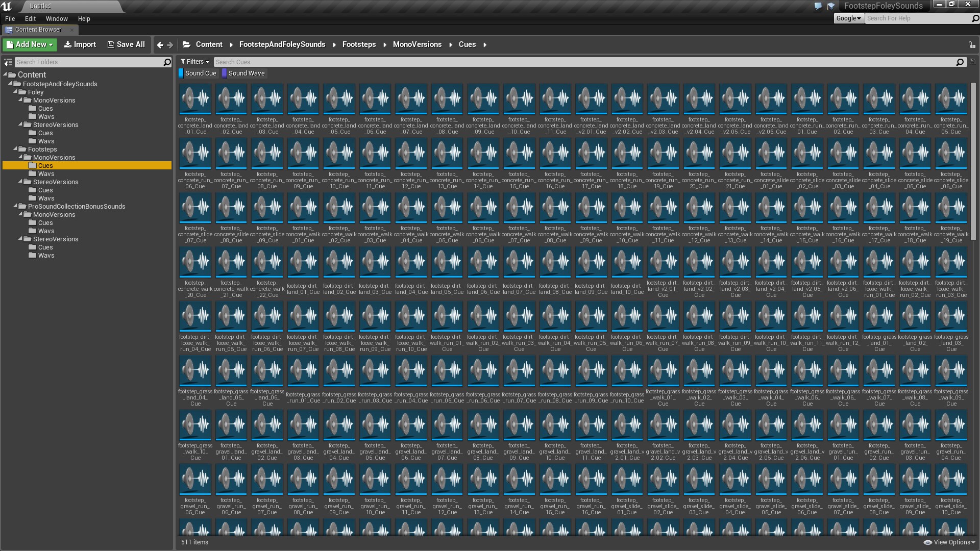Image resolution: width=980 pixels, height=551 pixels.
Task: Open the tutorials graduation cap icon
Action: pos(831,6)
